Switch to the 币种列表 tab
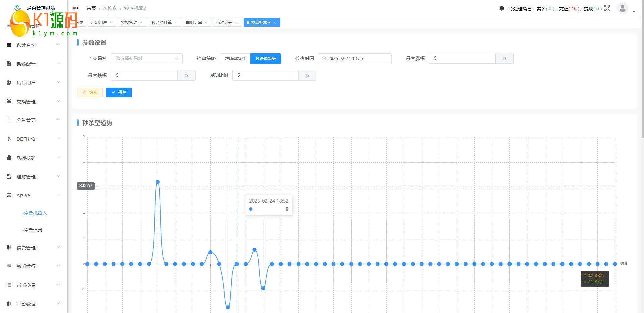The image size is (644, 313). (x=224, y=23)
